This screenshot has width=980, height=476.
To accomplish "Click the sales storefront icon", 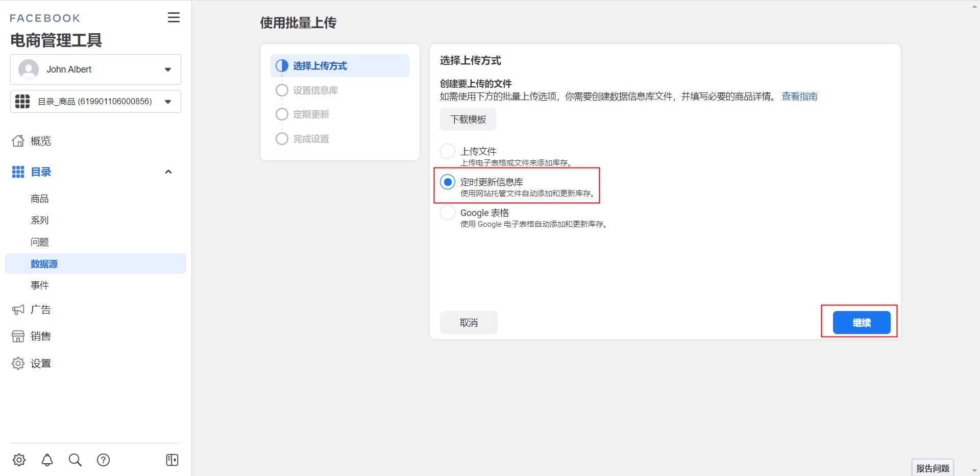I will click(x=18, y=336).
